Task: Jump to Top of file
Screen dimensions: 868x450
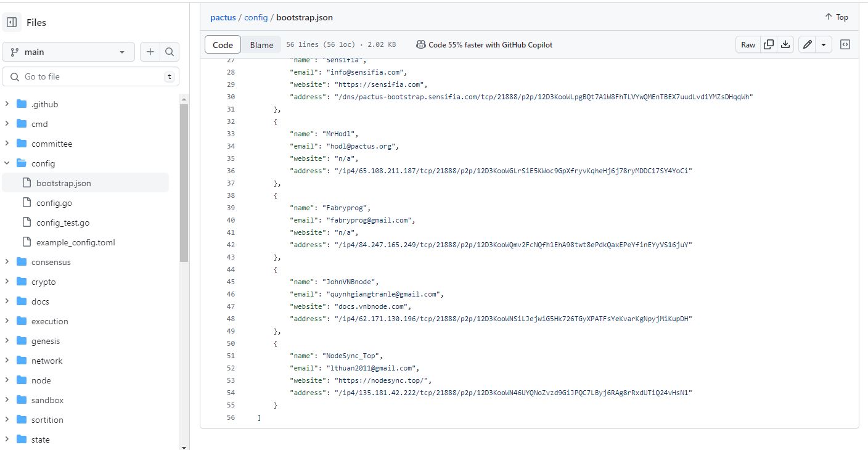Action: click(837, 17)
